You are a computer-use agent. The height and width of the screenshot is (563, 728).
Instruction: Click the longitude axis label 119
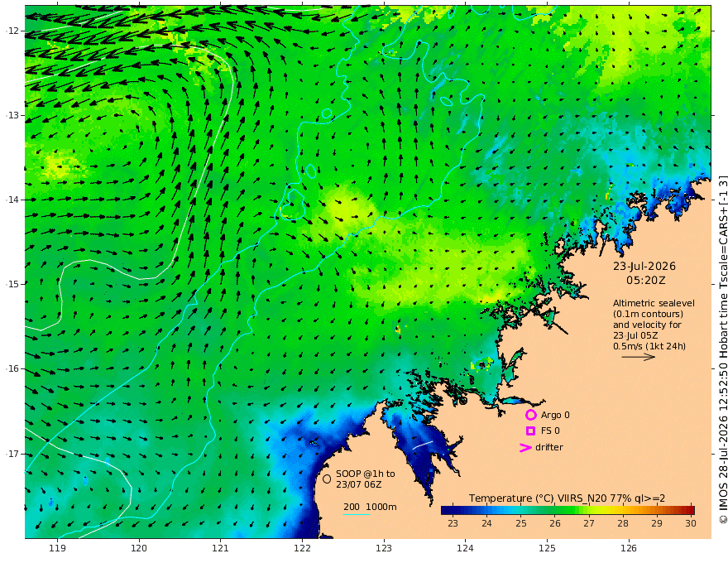click(57, 549)
